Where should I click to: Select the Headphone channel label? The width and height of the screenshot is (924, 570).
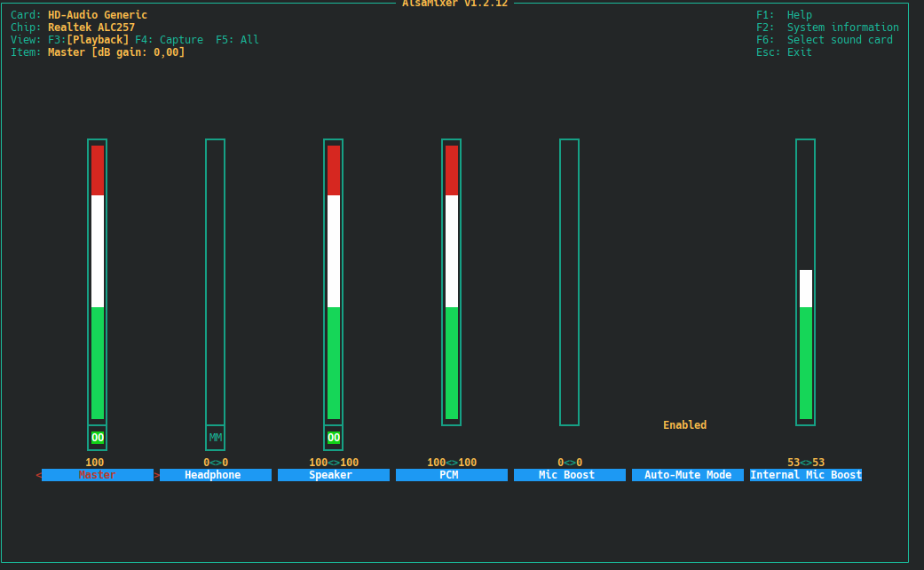click(x=215, y=475)
